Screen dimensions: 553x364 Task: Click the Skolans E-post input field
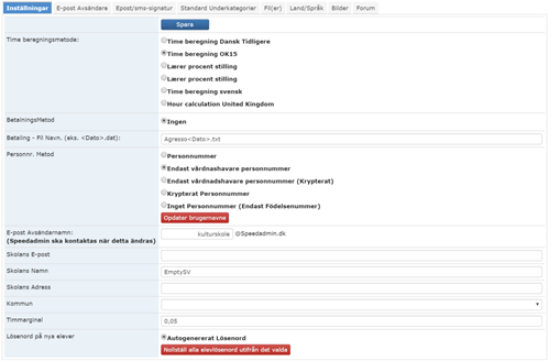point(351,255)
